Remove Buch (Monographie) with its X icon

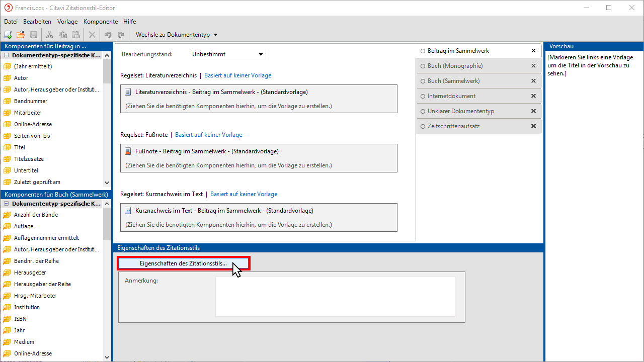click(533, 66)
